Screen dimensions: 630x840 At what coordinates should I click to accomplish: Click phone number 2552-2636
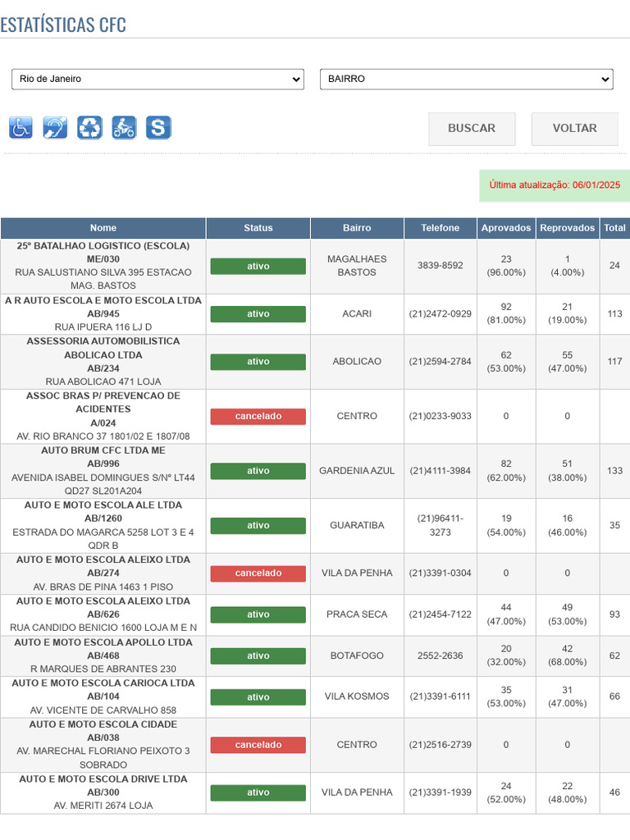click(441, 655)
